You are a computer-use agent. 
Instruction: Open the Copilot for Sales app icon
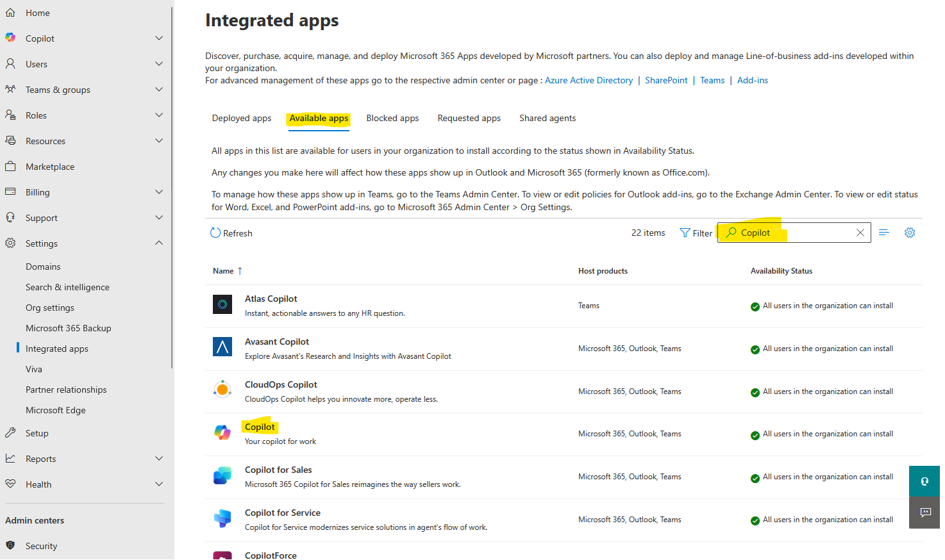[222, 475]
